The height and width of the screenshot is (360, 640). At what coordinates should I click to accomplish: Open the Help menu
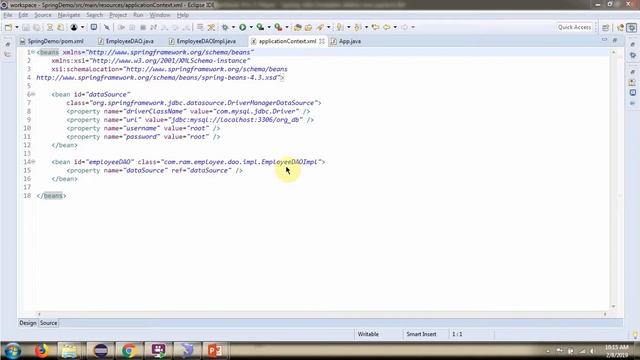pos(183,15)
